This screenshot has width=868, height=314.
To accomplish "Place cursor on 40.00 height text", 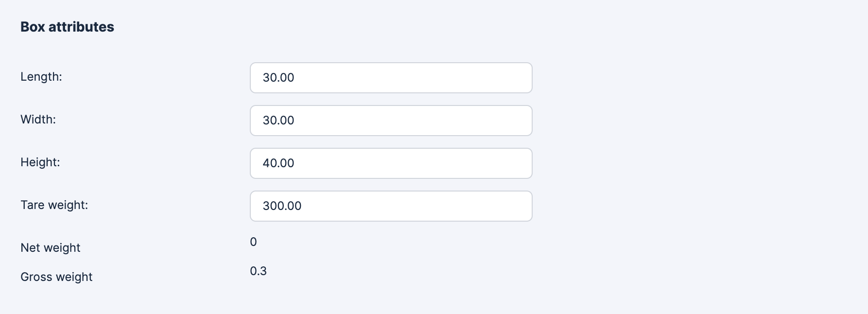I will pos(278,163).
